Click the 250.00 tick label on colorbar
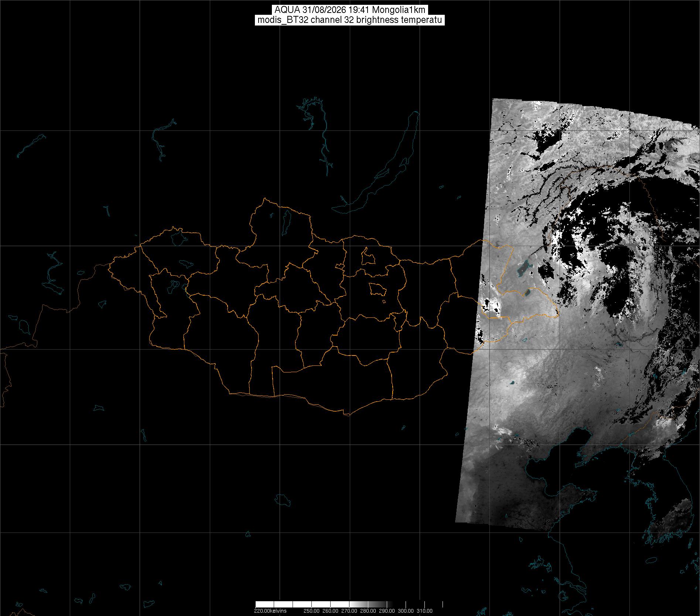Screen dimensions: 700x616 312,611
